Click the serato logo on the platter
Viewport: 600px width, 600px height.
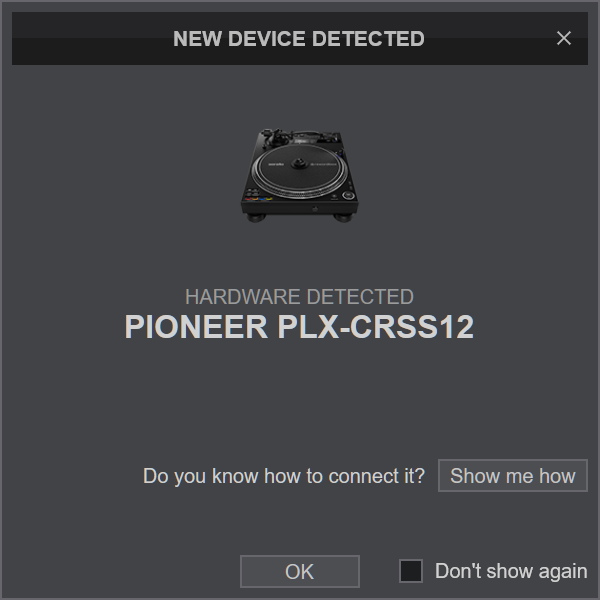[x=276, y=164]
